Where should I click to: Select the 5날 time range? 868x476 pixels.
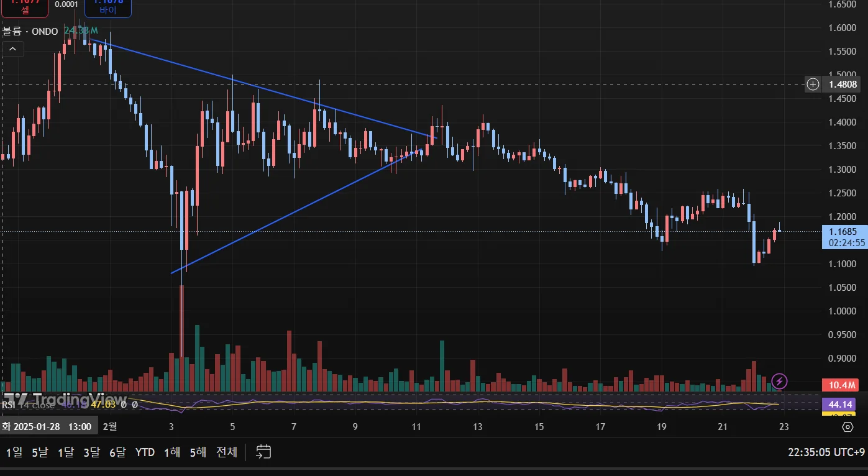point(39,452)
